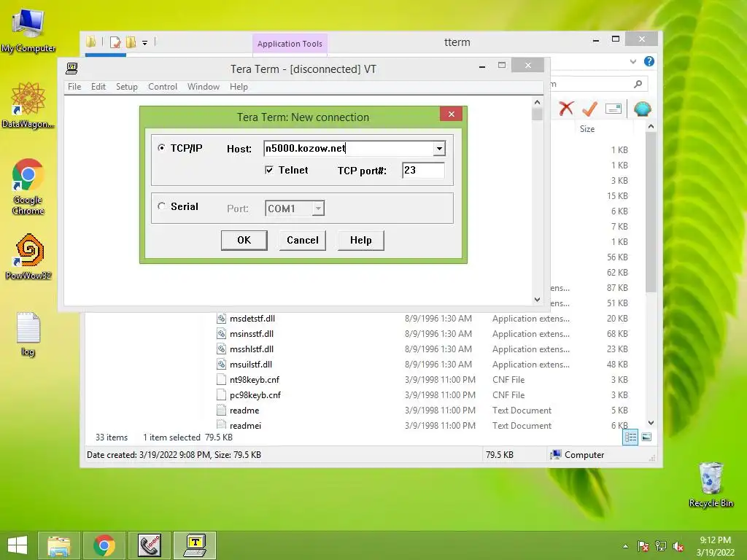Image resolution: width=747 pixels, height=560 pixels.
Task: Open the telephone app in taskbar
Action: click(x=149, y=545)
